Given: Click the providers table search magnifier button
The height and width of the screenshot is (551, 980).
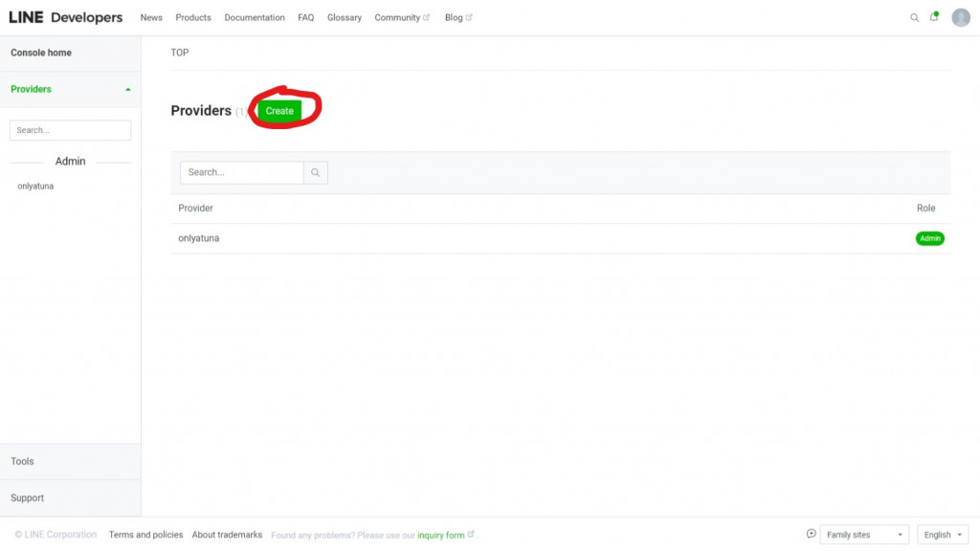Looking at the screenshot, I should [x=316, y=172].
